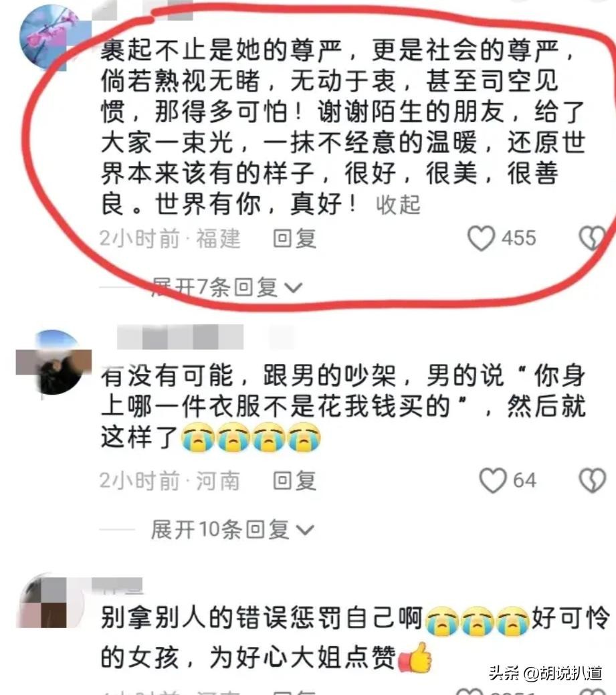Image resolution: width=616 pixels, height=695 pixels.
Task: Dislike the Fujian comment via broken heart
Action: 593,238
